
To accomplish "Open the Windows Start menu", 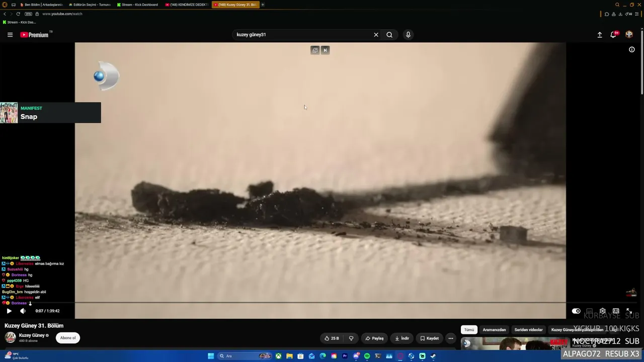I will point(211,356).
